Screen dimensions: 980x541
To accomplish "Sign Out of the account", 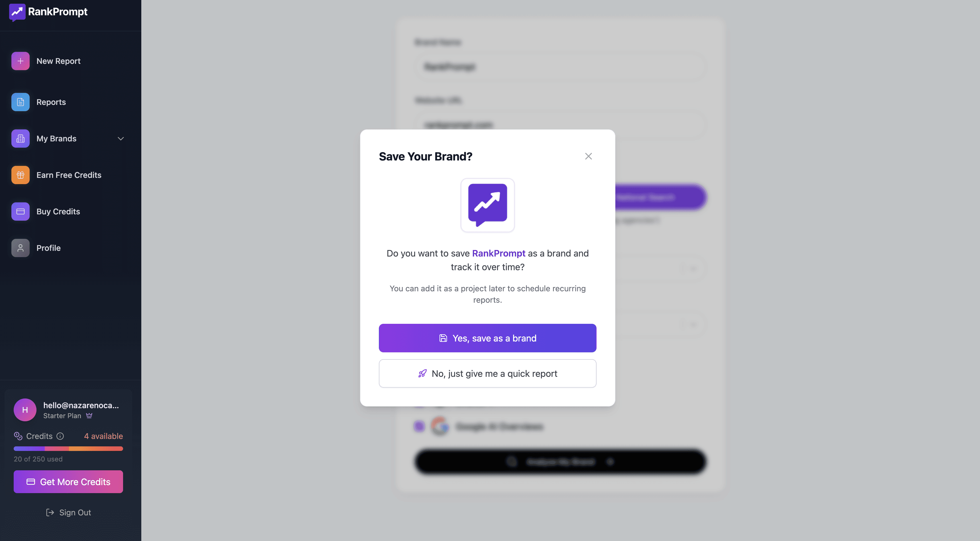I will tap(68, 512).
